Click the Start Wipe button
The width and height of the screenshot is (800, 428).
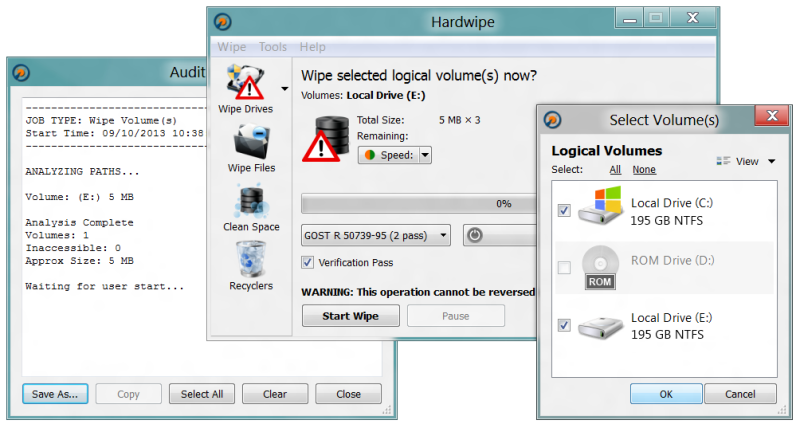pyautogui.click(x=351, y=316)
